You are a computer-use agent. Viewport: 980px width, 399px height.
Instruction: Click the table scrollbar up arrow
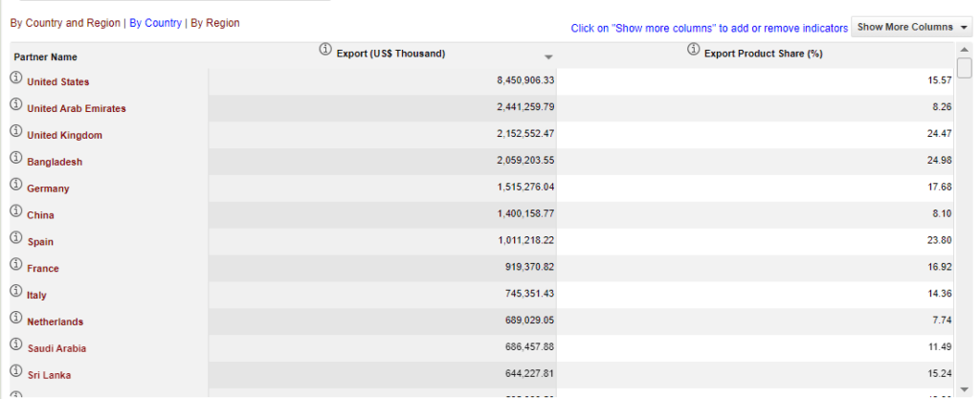[965, 50]
